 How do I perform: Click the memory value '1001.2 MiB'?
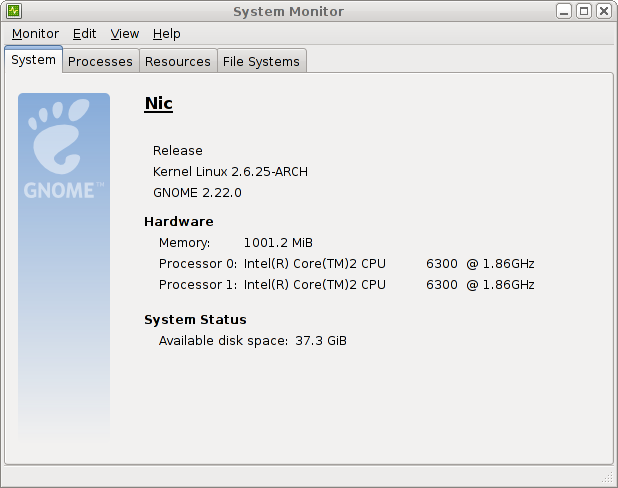(278, 243)
